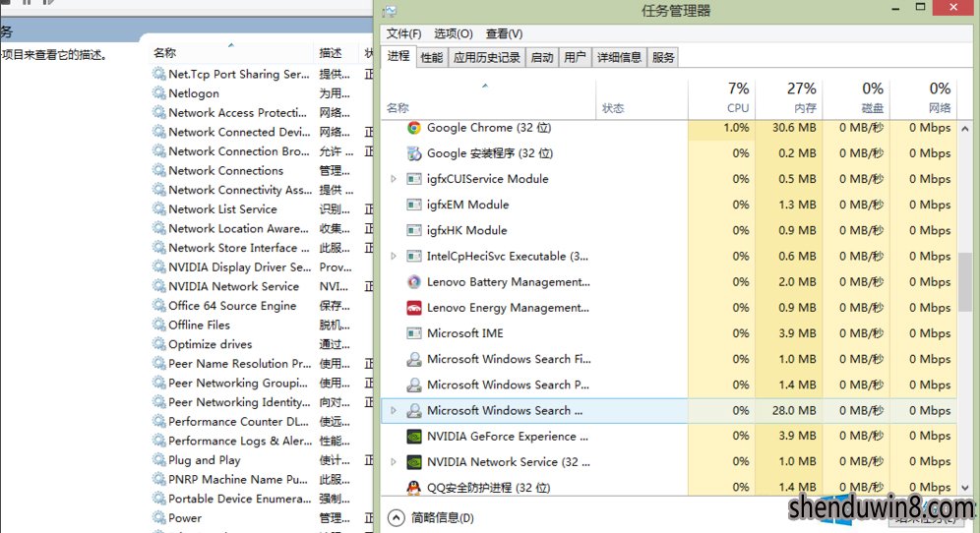Image resolution: width=980 pixels, height=533 pixels.
Task: Collapse to fewer details with 简略信息 arrow
Action: click(x=397, y=518)
